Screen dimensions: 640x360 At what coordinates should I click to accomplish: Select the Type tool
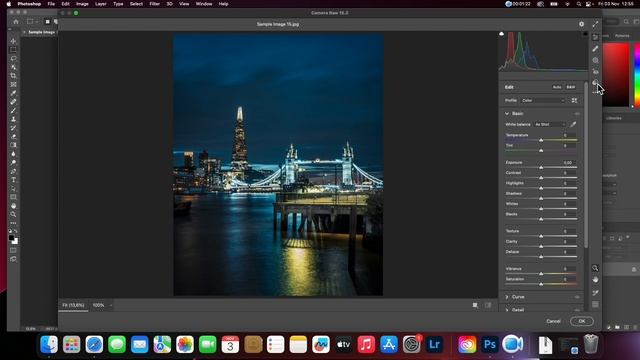[x=13, y=180]
